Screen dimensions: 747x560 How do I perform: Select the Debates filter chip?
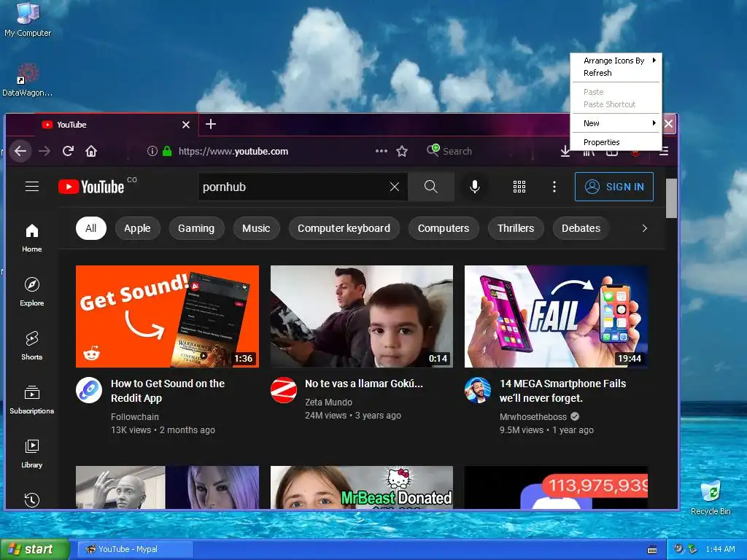[x=581, y=228]
